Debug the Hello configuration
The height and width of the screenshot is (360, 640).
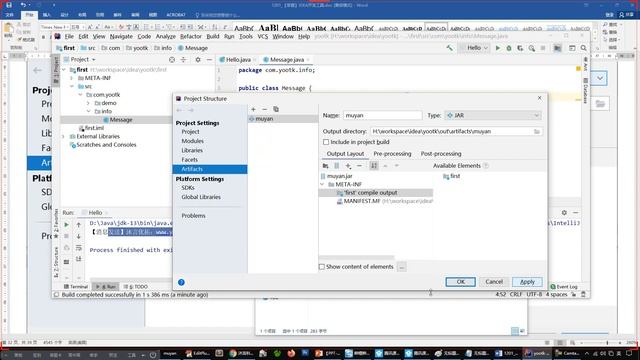509,48
